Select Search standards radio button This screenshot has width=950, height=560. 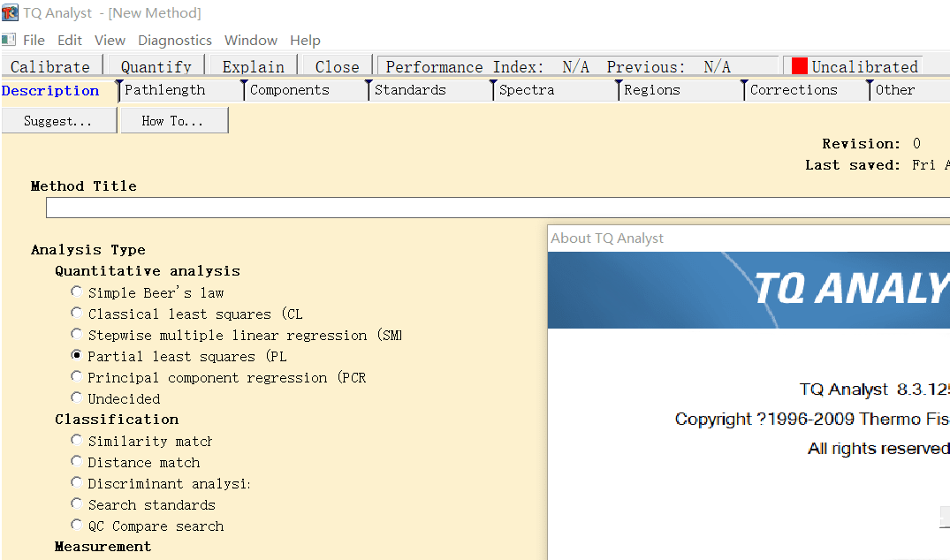[76, 503]
